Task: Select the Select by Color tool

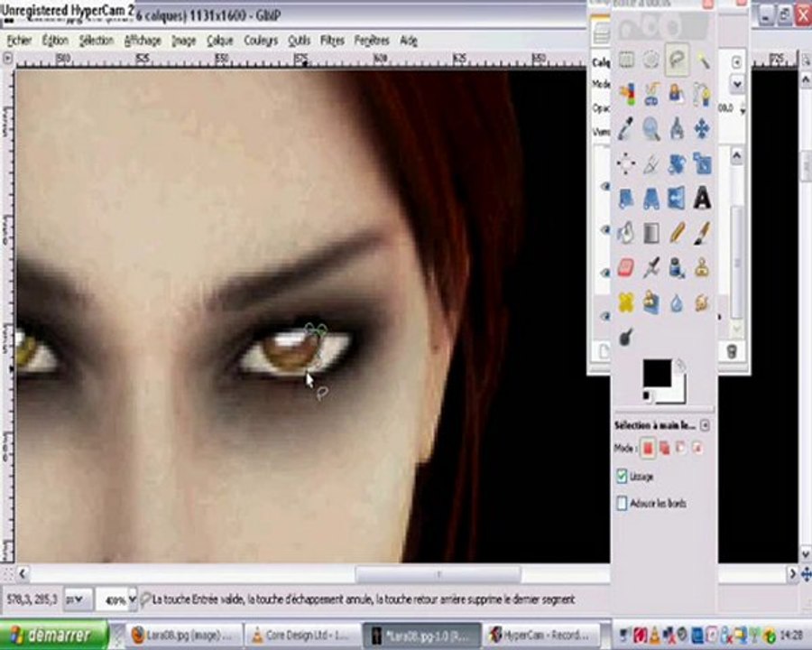Action: pos(626,95)
